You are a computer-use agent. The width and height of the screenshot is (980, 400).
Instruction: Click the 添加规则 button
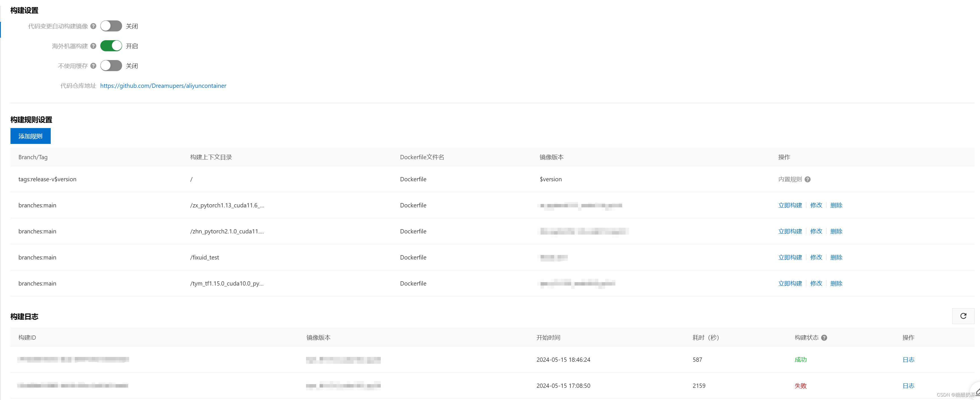(30, 136)
